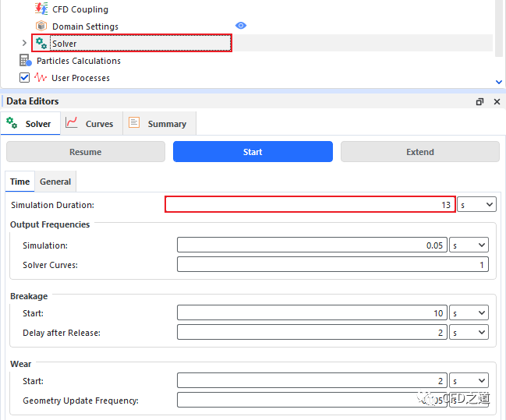506x420 pixels.
Task: Click the Simulation Duration input field
Action: click(x=310, y=205)
